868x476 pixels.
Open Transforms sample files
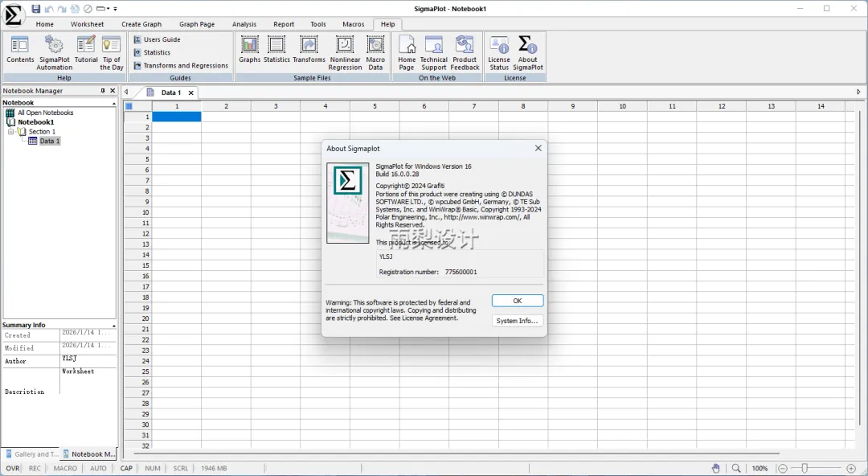[x=309, y=50]
